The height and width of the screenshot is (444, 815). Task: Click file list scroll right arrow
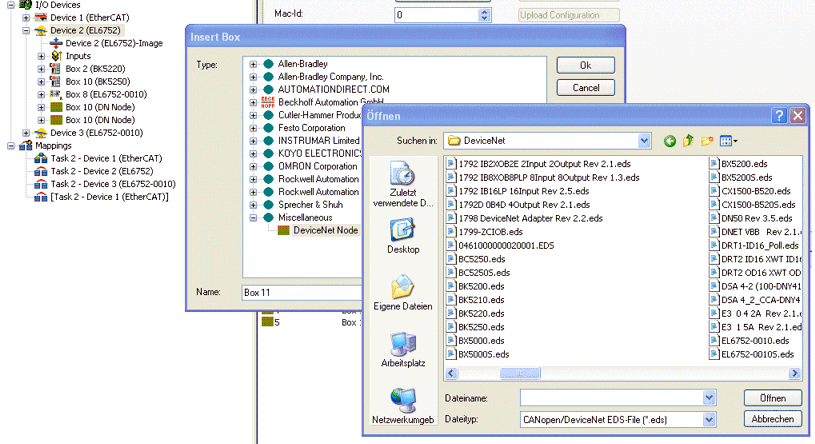794,373
